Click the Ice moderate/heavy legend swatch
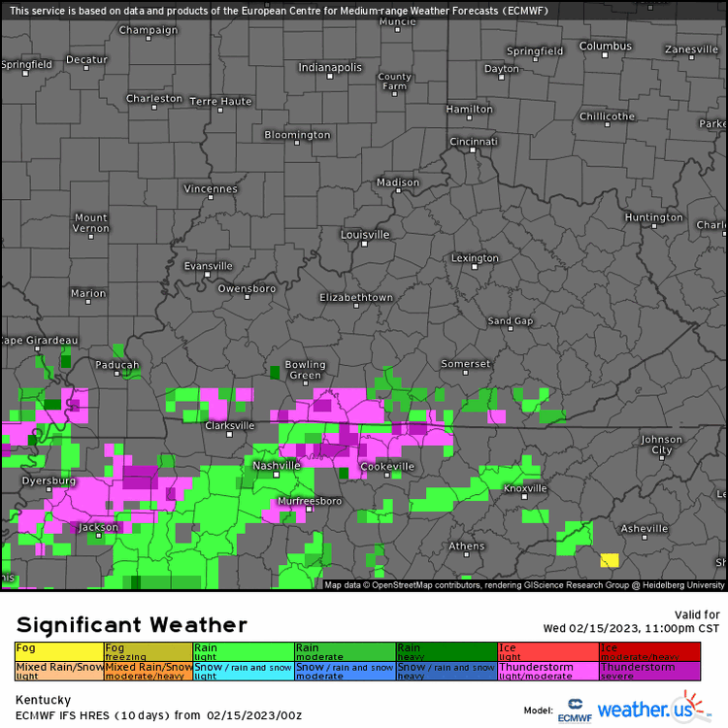Viewport: 728px width, 728px height. [x=649, y=651]
